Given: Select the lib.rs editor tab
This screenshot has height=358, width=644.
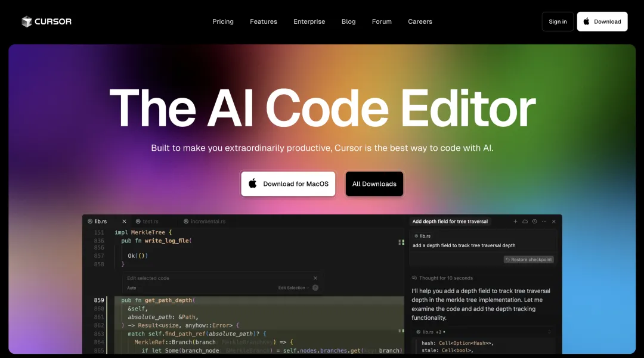Looking at the screenshot, I should pyautogui.click(x=101, y=222).
